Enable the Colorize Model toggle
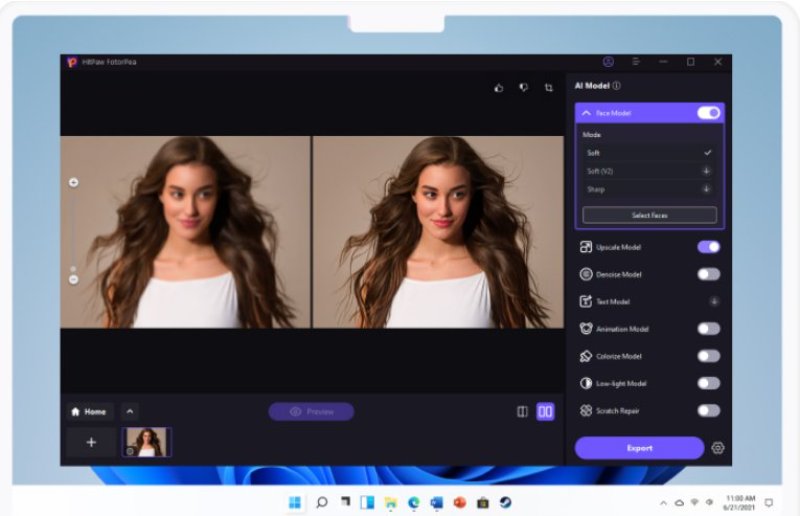This screenshot has width=800, height=516. (x=709, y=356)
